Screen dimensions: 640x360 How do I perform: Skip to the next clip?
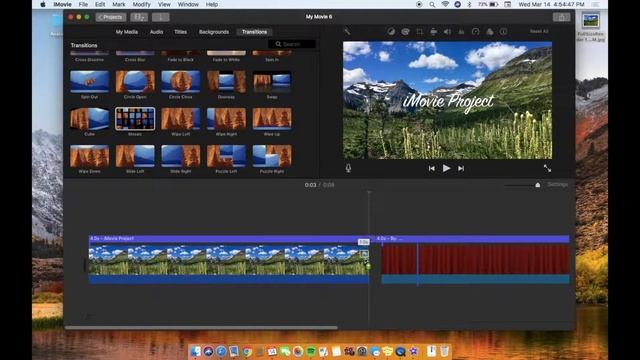click(x=461, y=168)
